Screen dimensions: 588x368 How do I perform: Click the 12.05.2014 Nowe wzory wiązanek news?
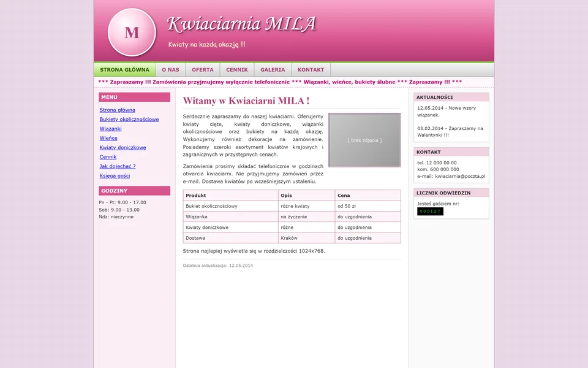[x=447, y=112]
